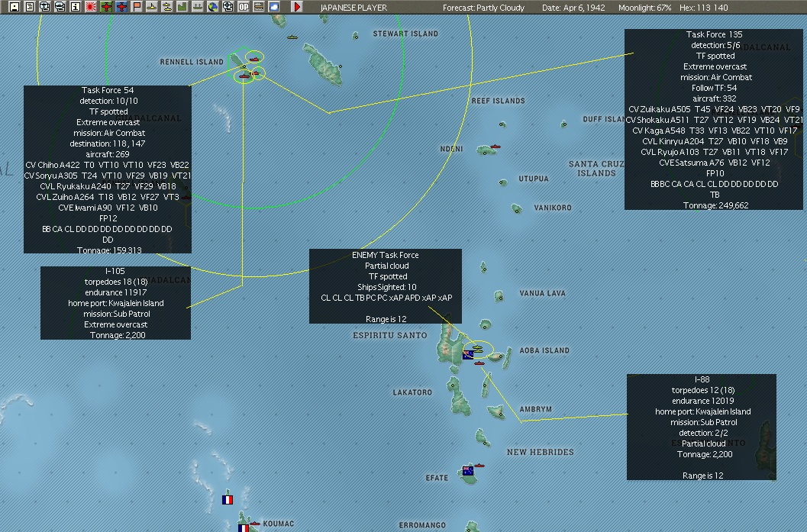Click the Aoba Island map label
This screenshot has height=532, width=807.
pos(544,350)
